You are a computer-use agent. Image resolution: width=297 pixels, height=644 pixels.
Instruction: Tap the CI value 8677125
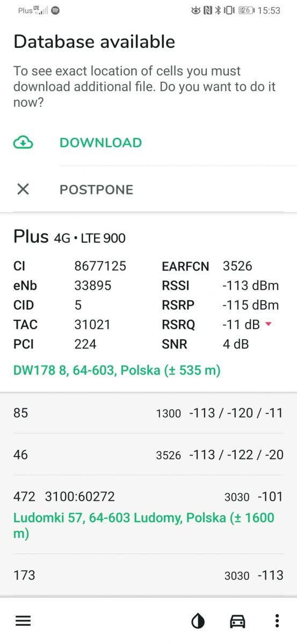click(x=100, y=266)
